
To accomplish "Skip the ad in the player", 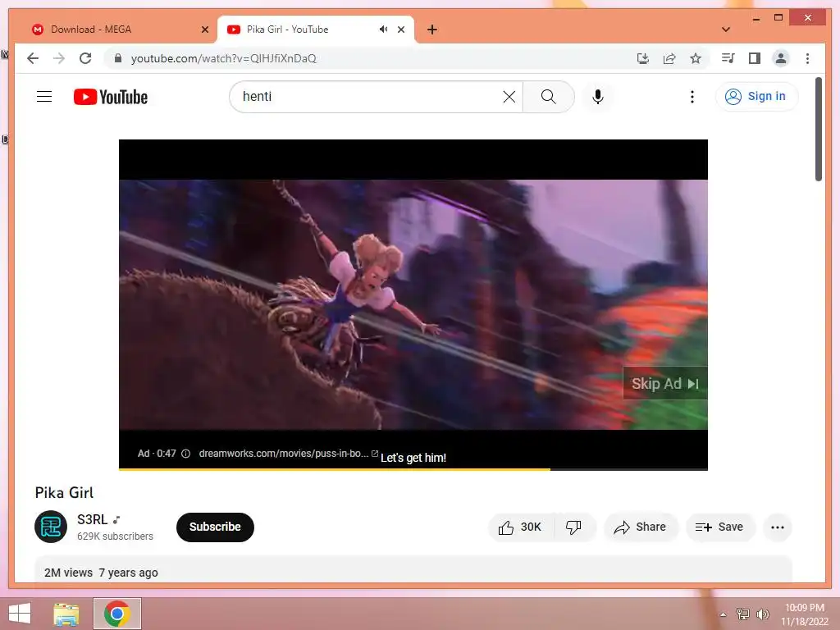I will tap(664, 384).
